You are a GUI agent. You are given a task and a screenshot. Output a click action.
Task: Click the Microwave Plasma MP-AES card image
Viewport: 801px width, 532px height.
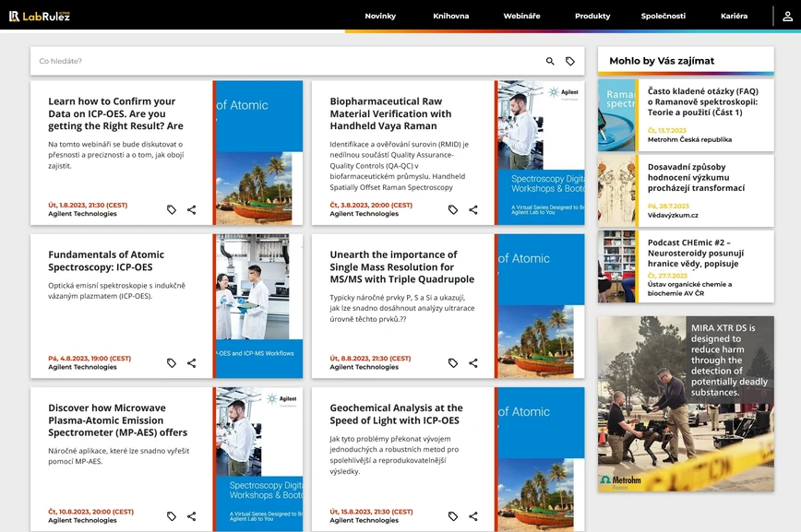click(x=259, y=459)
